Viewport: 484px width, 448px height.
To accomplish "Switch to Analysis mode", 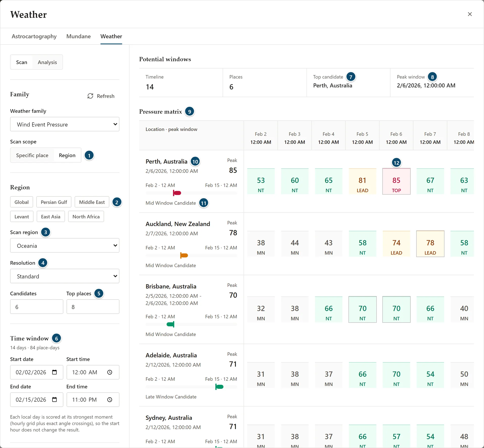I will (47, 62).
